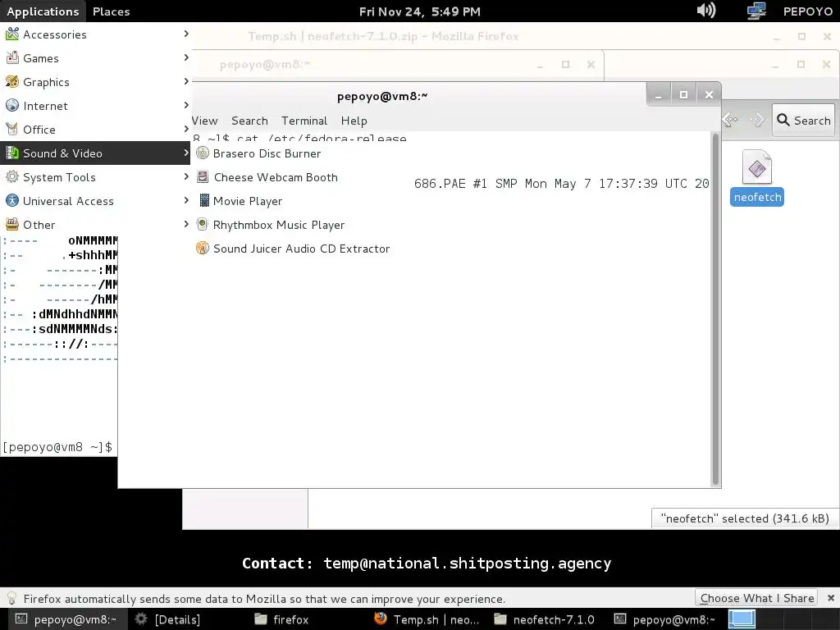Close the front pepoyo@vm8 terminal window

709,95
